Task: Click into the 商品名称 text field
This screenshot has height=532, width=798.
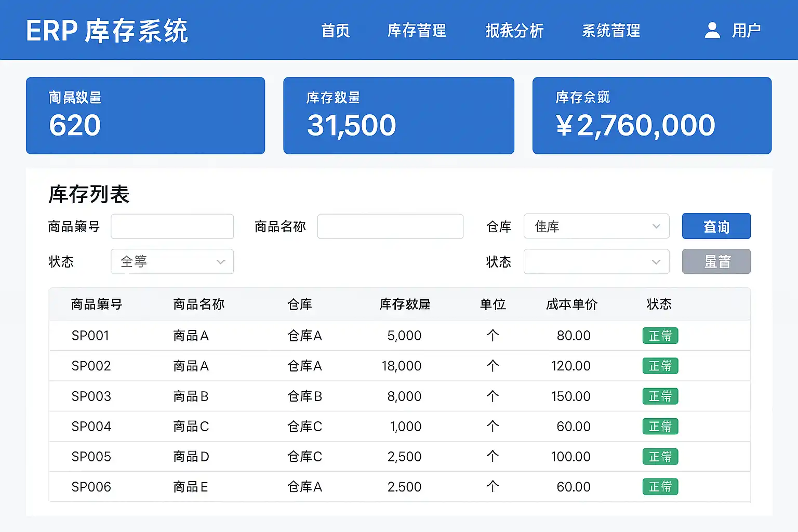Action: pos(390,227)
